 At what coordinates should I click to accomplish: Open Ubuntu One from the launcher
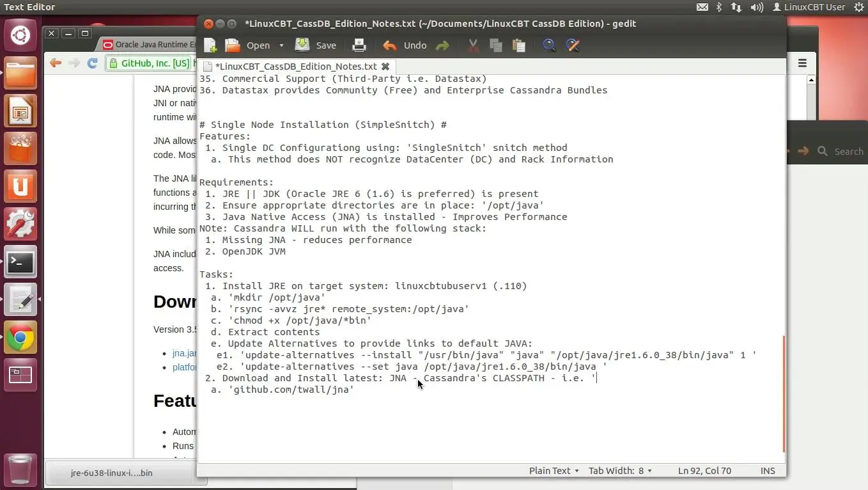pyautogui.click(x=20, y=186)
